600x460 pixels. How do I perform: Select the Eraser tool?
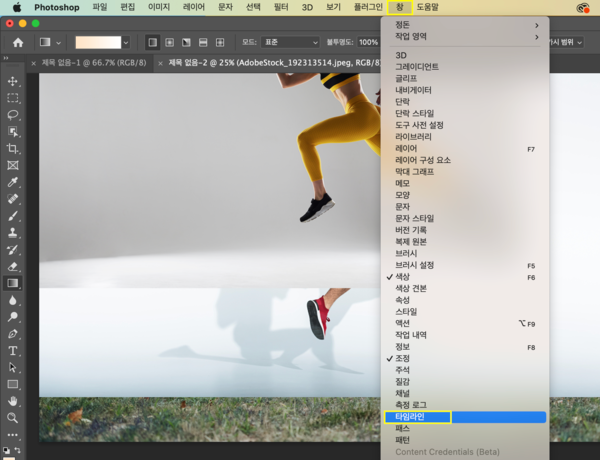tap(13, 266)
